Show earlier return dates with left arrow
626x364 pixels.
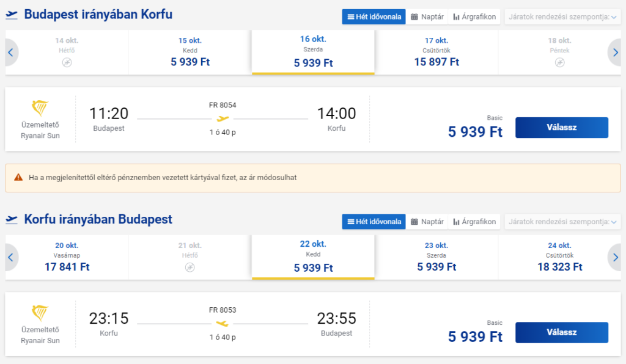tap(11, 257)
